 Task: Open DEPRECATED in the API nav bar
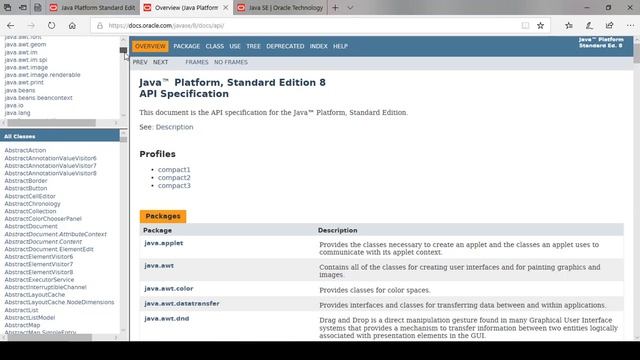pos(285,47)
